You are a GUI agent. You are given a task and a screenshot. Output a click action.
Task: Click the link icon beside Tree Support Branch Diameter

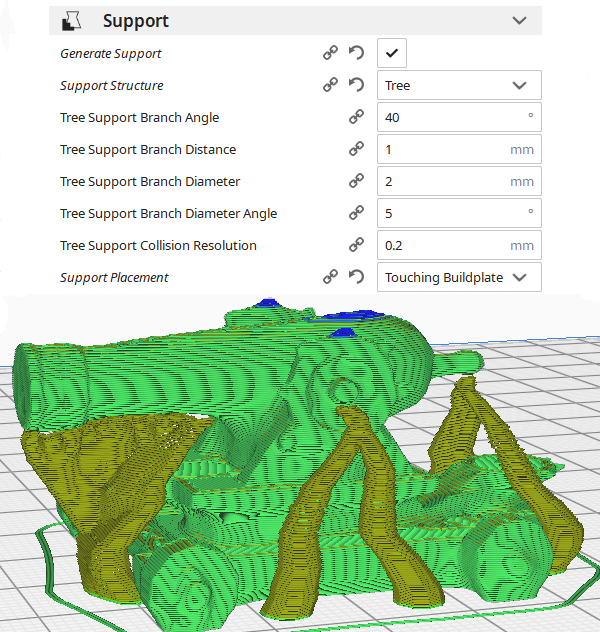pyautogui.click(x=356, y=181)
